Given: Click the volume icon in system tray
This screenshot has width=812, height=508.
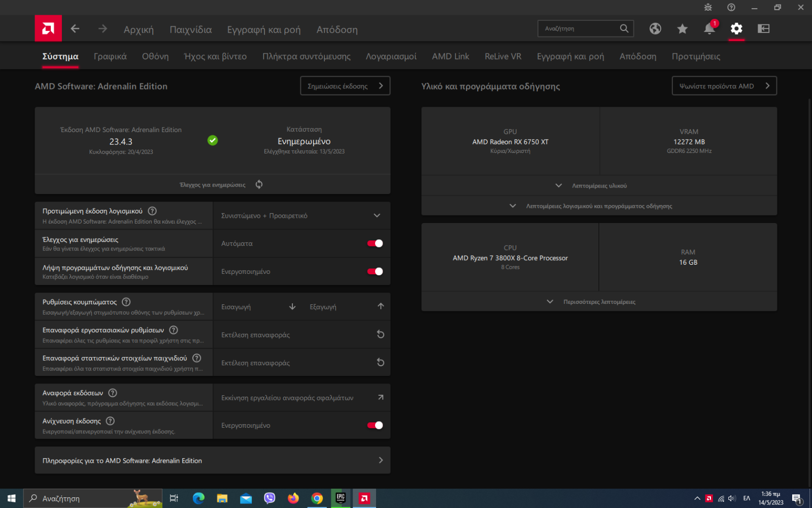Looking at the screenshot, I should click(x=732, y=498).
